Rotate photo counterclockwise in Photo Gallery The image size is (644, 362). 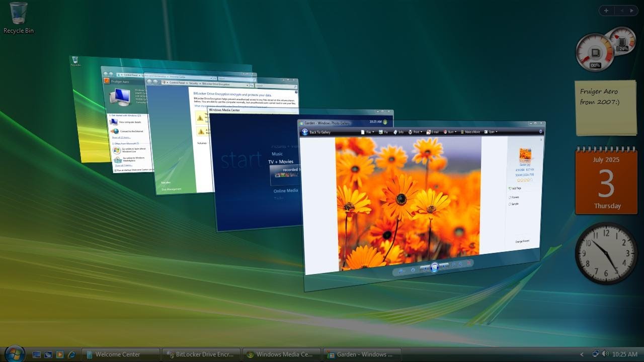[x=454, y=264]
